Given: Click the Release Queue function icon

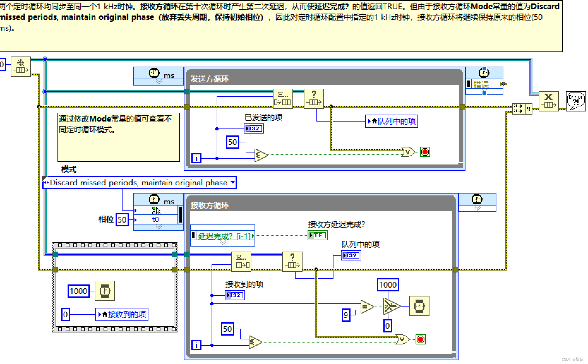Looking at the screenshot, I should 549,101.
